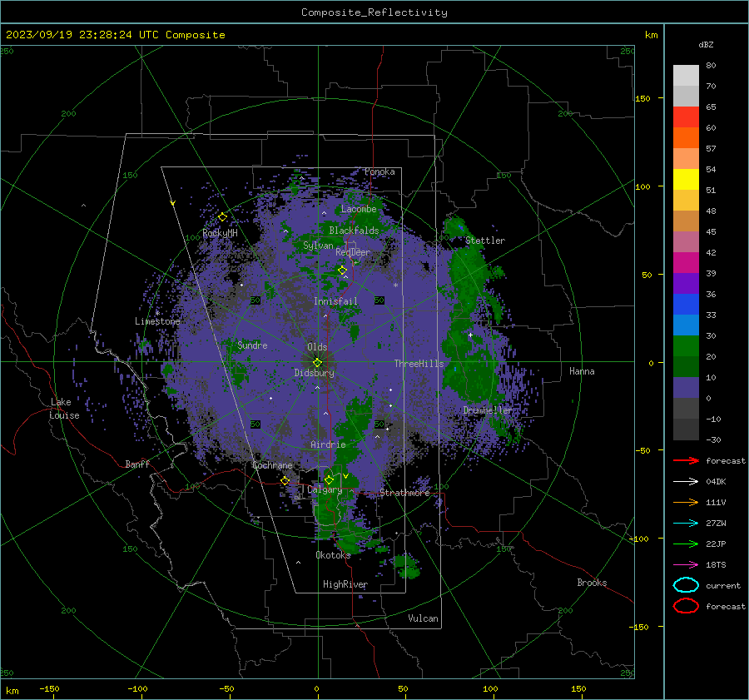749x700 pixels.
Task: Click the -150 tick on bottom axis
Action: 49,688
